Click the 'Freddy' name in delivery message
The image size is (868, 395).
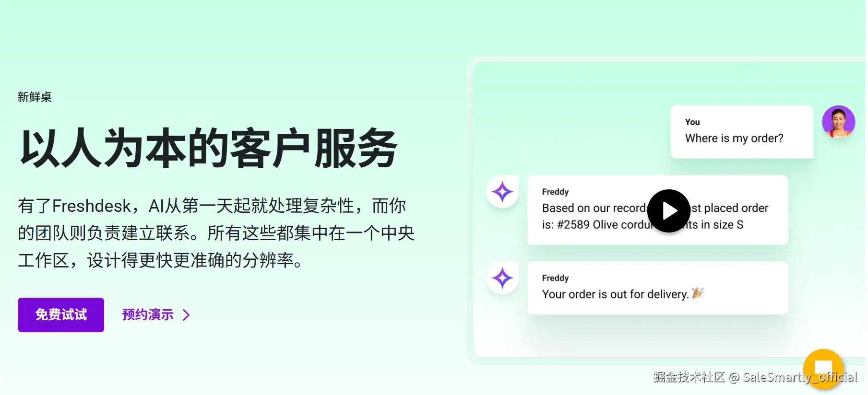tap(555, 278)
